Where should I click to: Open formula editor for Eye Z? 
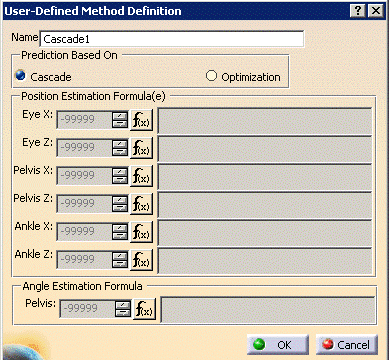coord(141,148)
